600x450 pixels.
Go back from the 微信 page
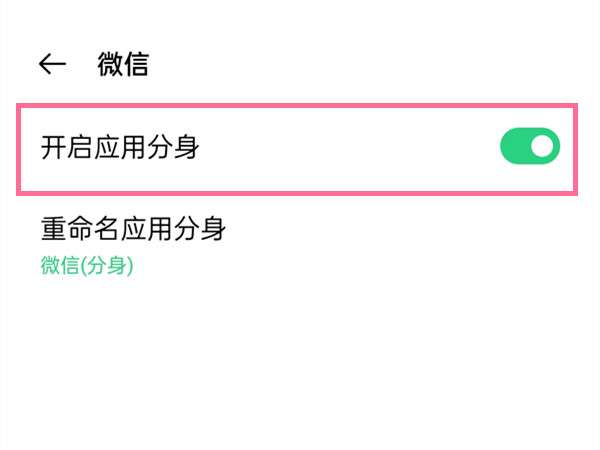[x=52, y=65]
